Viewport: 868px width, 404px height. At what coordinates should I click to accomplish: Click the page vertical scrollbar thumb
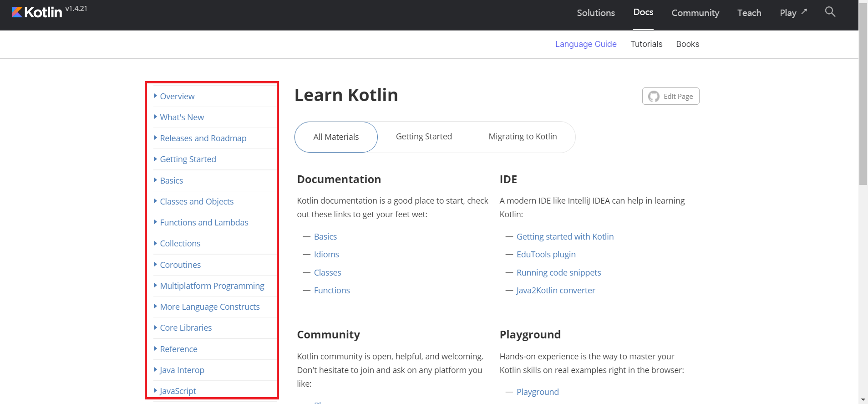pyautogui.click(x=863, y=93)
